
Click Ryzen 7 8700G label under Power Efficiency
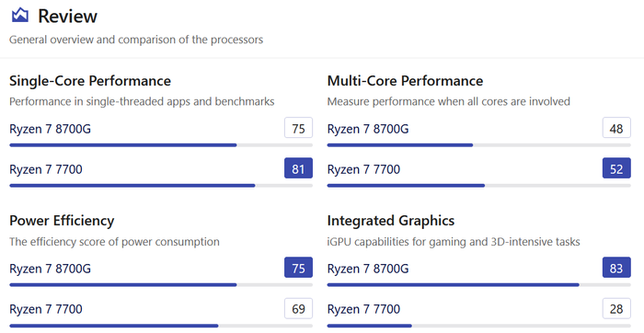50,269
